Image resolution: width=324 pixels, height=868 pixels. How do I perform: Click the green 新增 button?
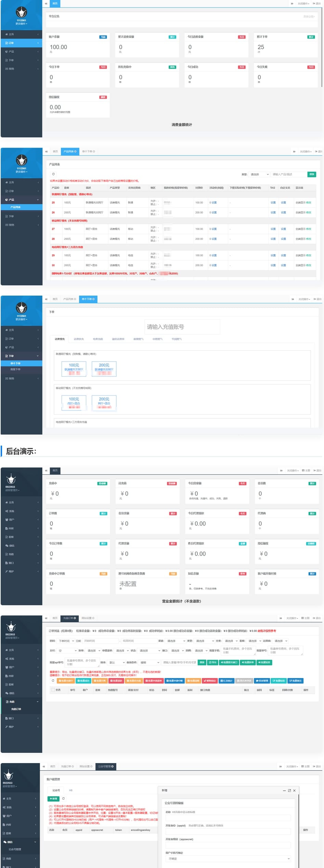point(53,799)
